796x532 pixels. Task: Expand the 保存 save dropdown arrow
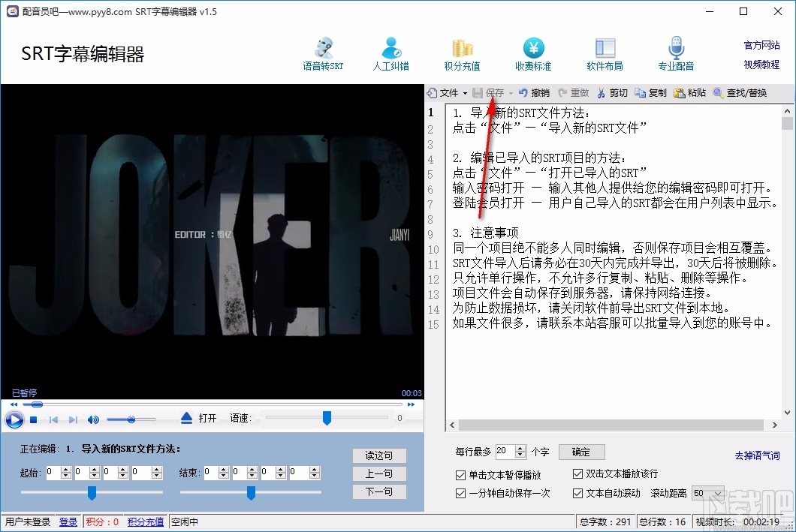(x=509, y=92)
